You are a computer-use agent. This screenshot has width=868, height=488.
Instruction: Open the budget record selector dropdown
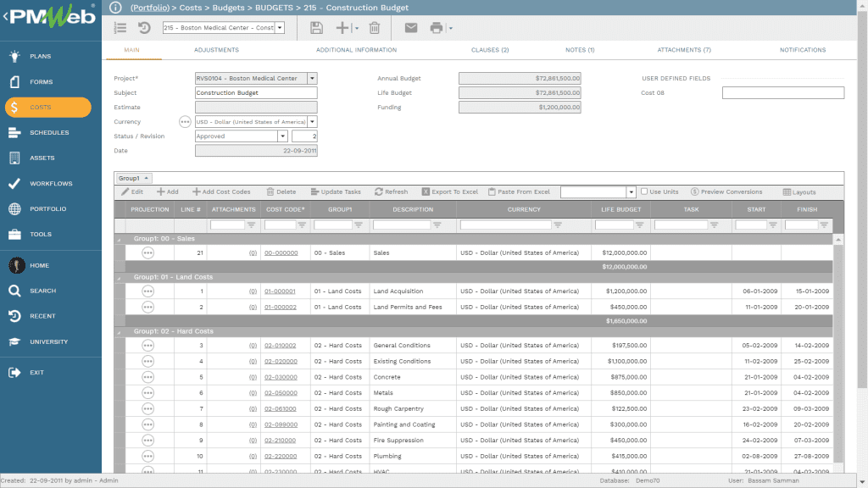pyautogui.click(x=280, y=28)
